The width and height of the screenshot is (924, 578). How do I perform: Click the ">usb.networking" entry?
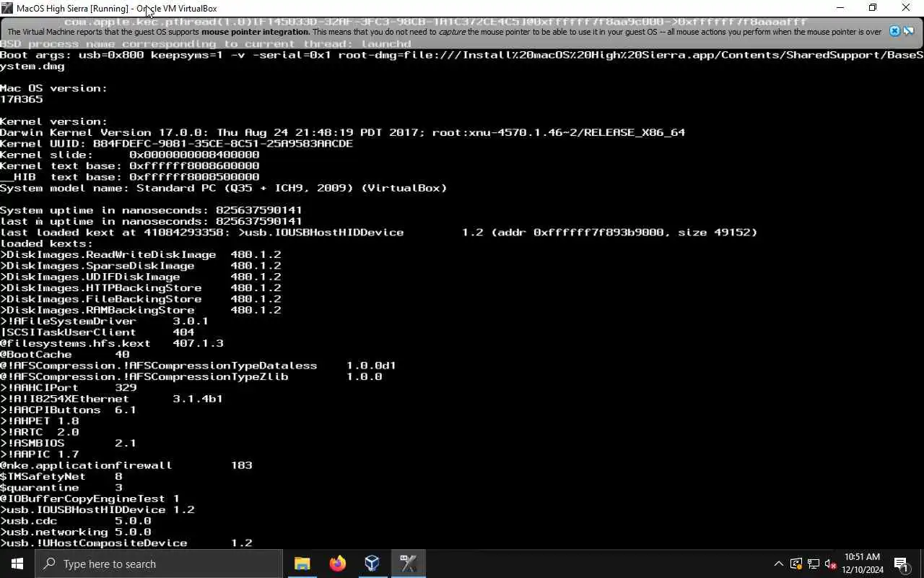pos(75,532)
